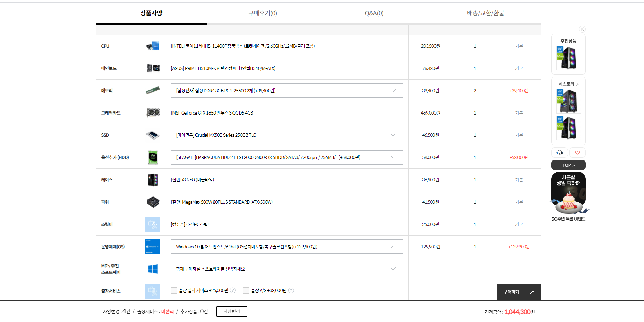
Task: Click the on-site service tools icon
Action: pyautogui.click(x=153, y=291)
